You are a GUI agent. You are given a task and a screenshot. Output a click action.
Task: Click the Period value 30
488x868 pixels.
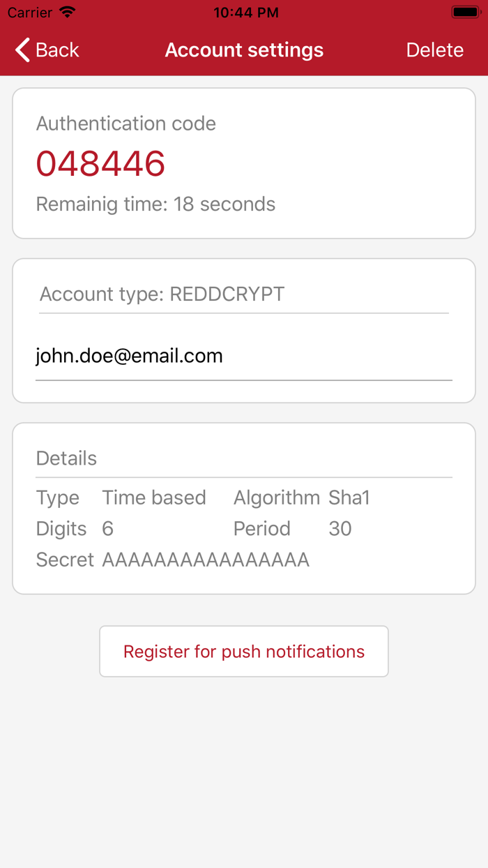pyautogui.click(x=340, y=528)
